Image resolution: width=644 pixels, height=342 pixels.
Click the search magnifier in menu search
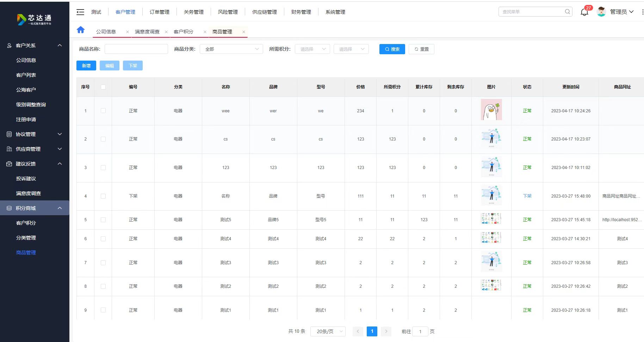tap(567, 12)
